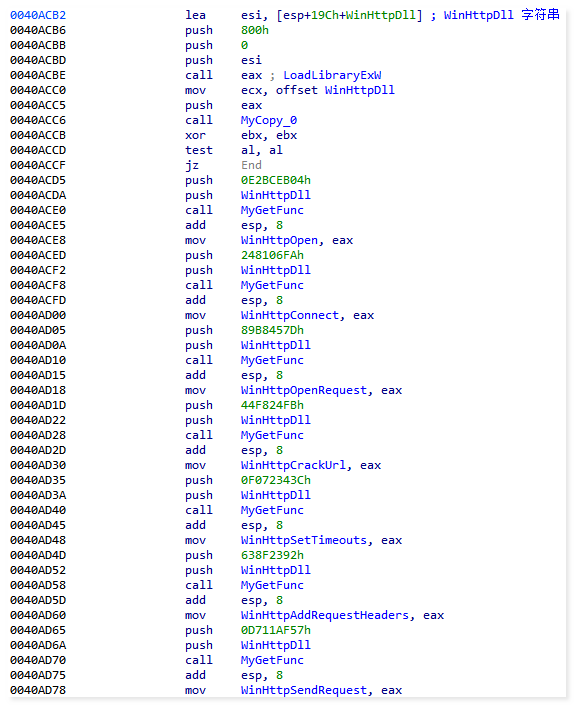Select address 0040AD60
The image size is (574, 705).
coord(38,615)
